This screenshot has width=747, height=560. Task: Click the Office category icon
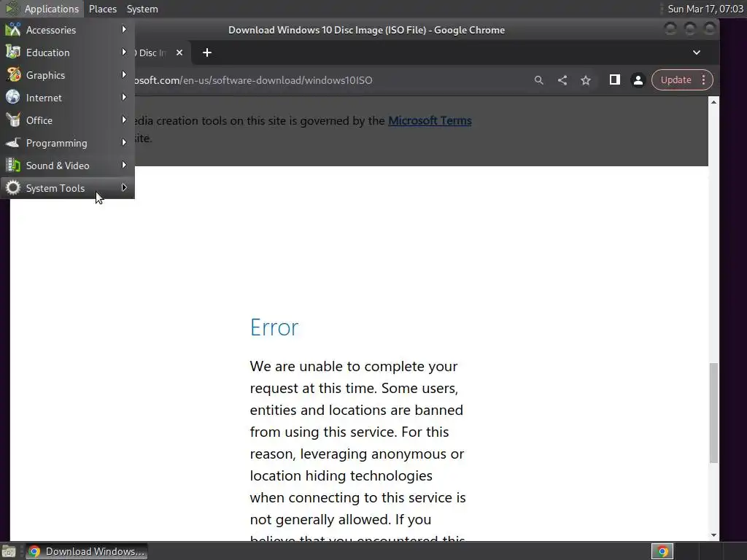13,120
